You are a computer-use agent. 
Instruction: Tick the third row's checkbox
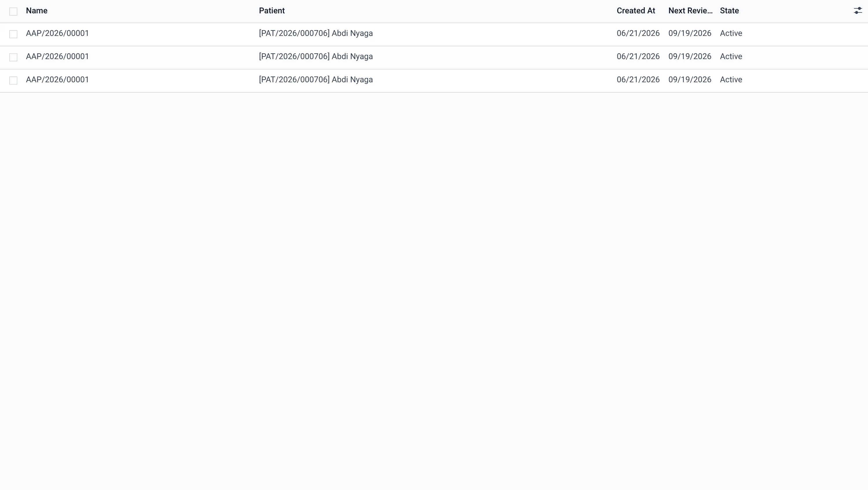(13, 80)
